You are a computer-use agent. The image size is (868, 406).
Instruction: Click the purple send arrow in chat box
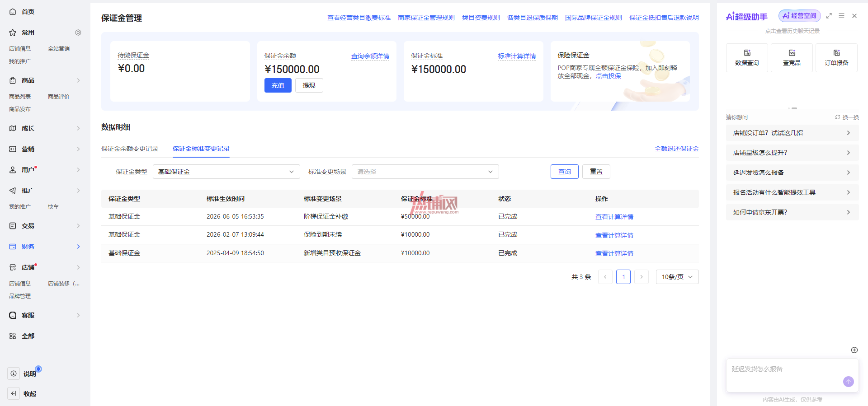(x=849, y=382)
